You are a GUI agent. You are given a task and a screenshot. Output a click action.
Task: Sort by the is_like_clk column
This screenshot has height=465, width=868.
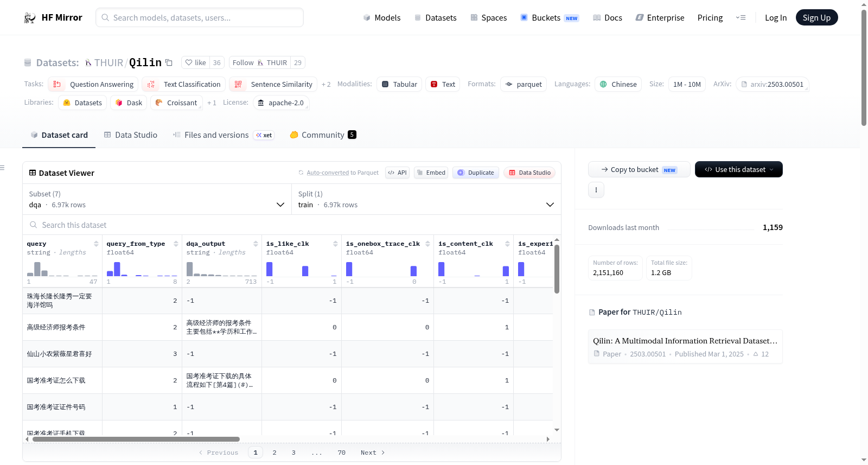[x=335, y=244]
